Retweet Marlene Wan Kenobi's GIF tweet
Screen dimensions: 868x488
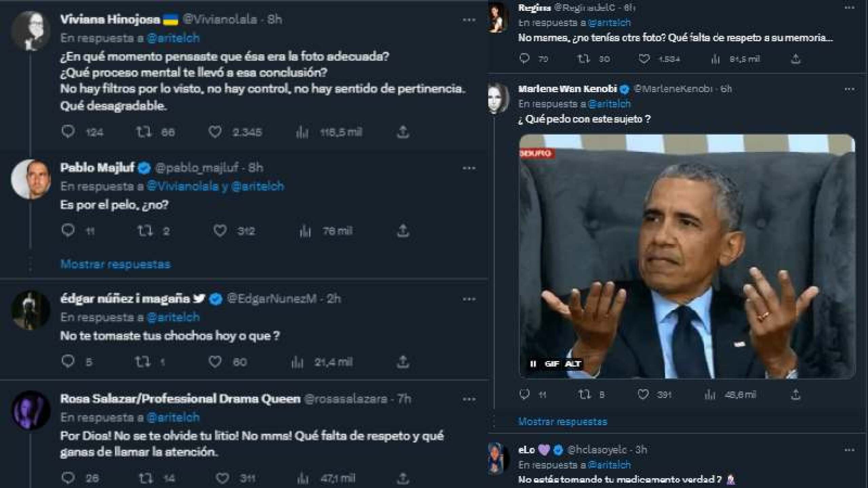[584, 394]
